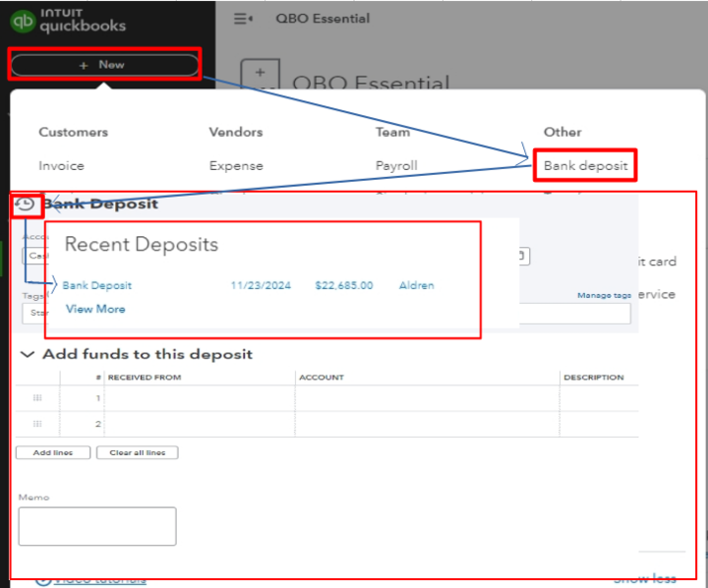Select Bank deposit under Other
Screen dimensions: 708x588
pyautogui.click(x=586, y=166)
